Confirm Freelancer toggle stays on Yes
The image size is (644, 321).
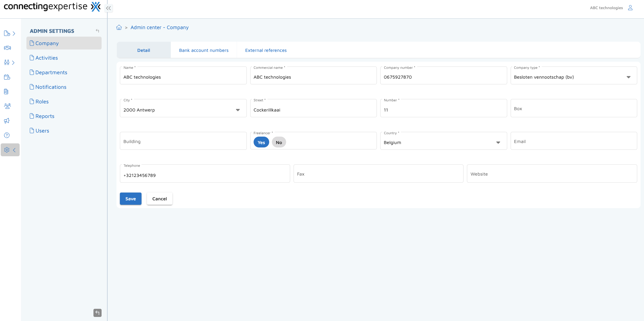tap(261, 142)
